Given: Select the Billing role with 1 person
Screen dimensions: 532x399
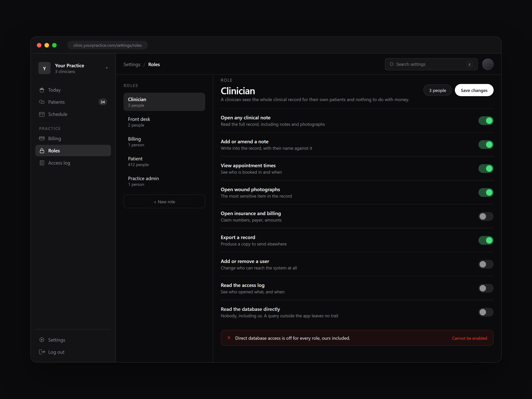Looking at the screenshot, I should click(164, 141).
